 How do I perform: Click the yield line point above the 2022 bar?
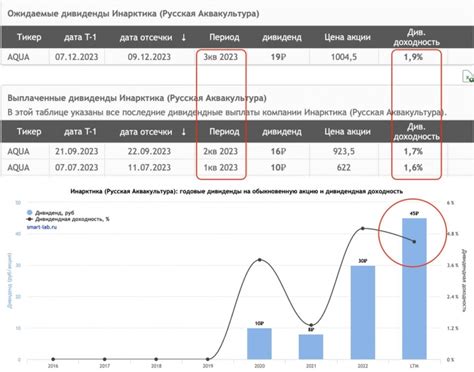click(x=363, y=228)
